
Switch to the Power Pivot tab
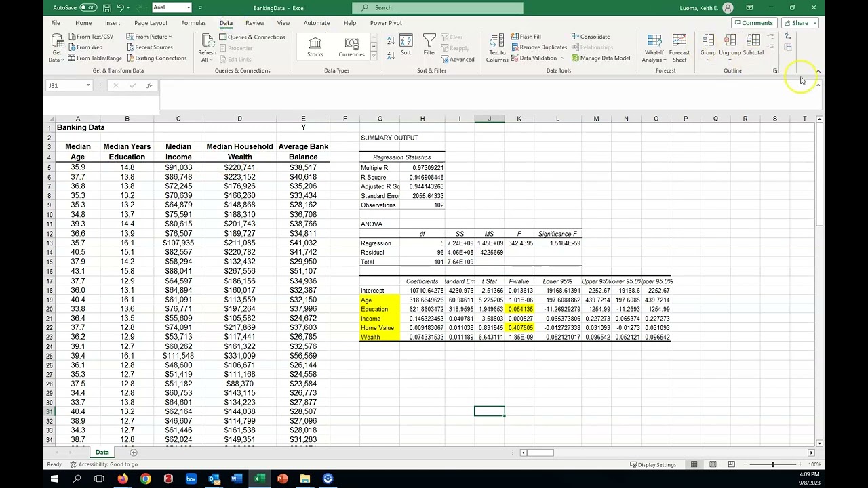click(386, 23)
